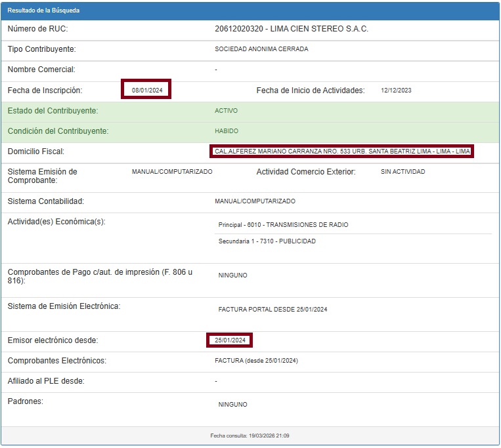Click the highlighted inscription date 08/01/2024
Screen dimensions: 501x448
(146, 90)
